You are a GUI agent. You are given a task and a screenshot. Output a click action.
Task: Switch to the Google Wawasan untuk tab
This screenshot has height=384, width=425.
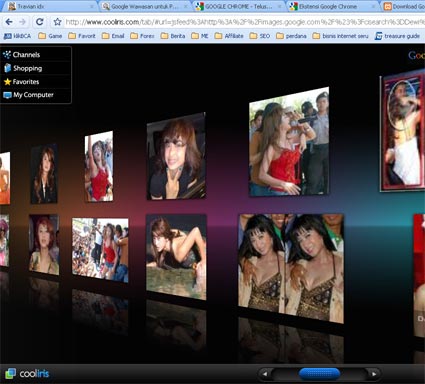pyautogui.click(x=145, y=6)
